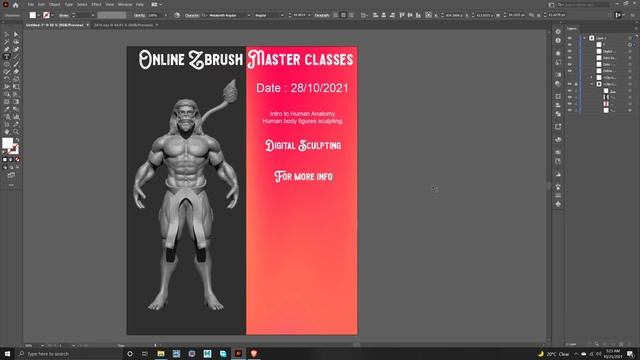Open Window menu
This screenshot has height=360, width=640.
pyautogui.click(x=125, y=4)
